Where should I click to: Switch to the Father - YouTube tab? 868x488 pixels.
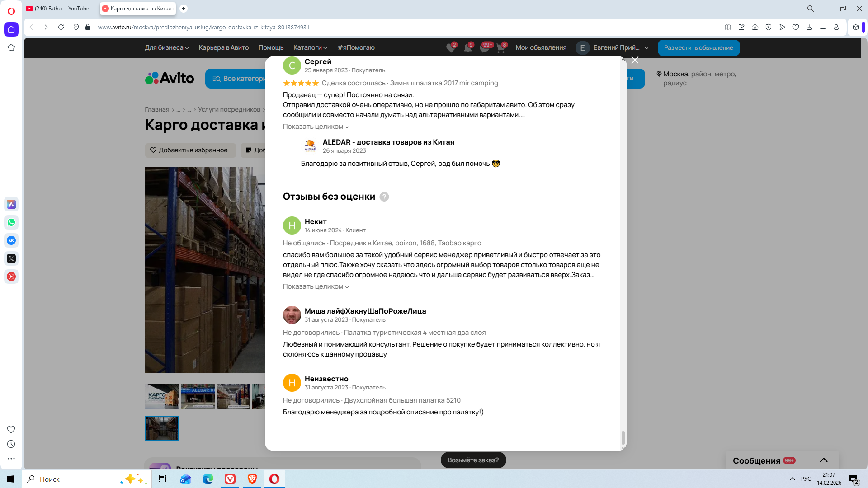click(62, 9)
